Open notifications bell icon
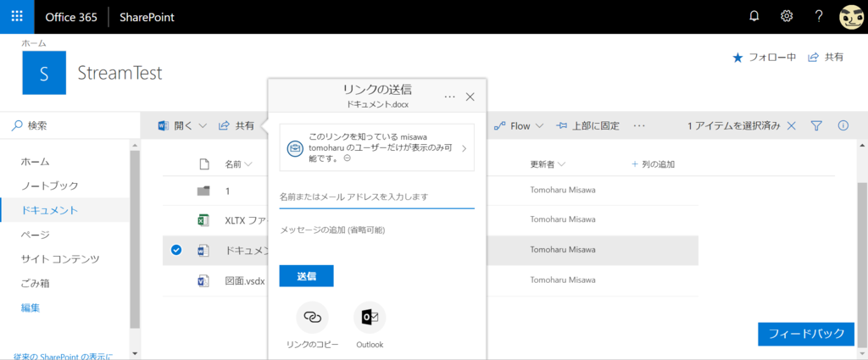The width and height of the screenshot is (868, 360). pyautogui.click(x=754, y=17)
